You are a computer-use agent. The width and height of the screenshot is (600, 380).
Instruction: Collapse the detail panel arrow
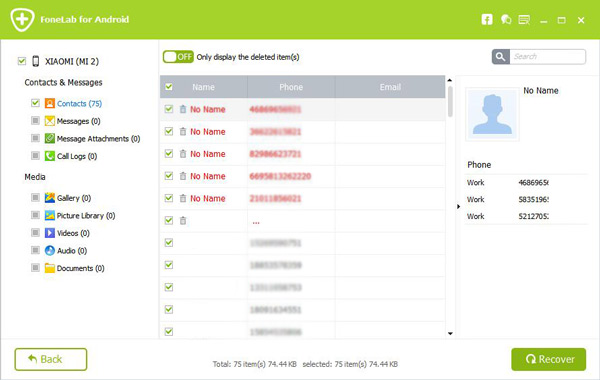point(458,207)
